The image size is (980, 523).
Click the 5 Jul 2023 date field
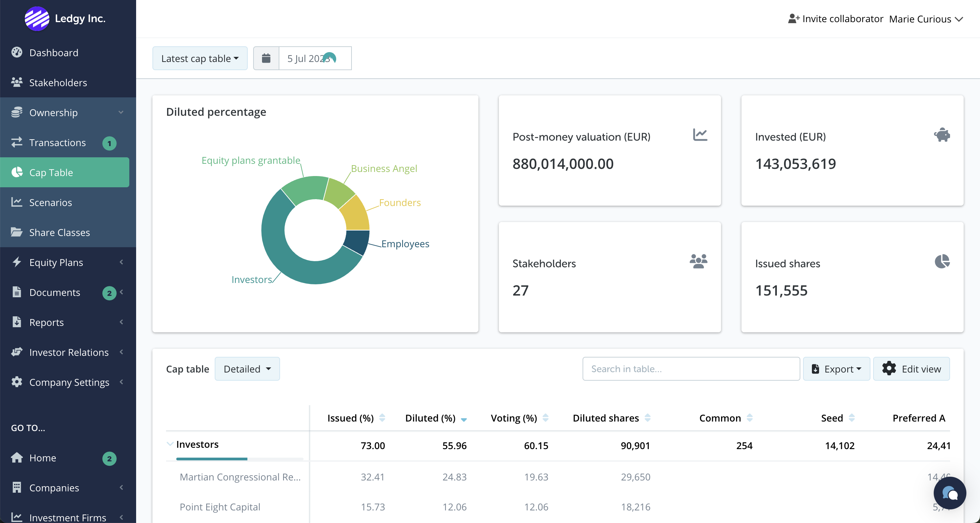[315, 58]
